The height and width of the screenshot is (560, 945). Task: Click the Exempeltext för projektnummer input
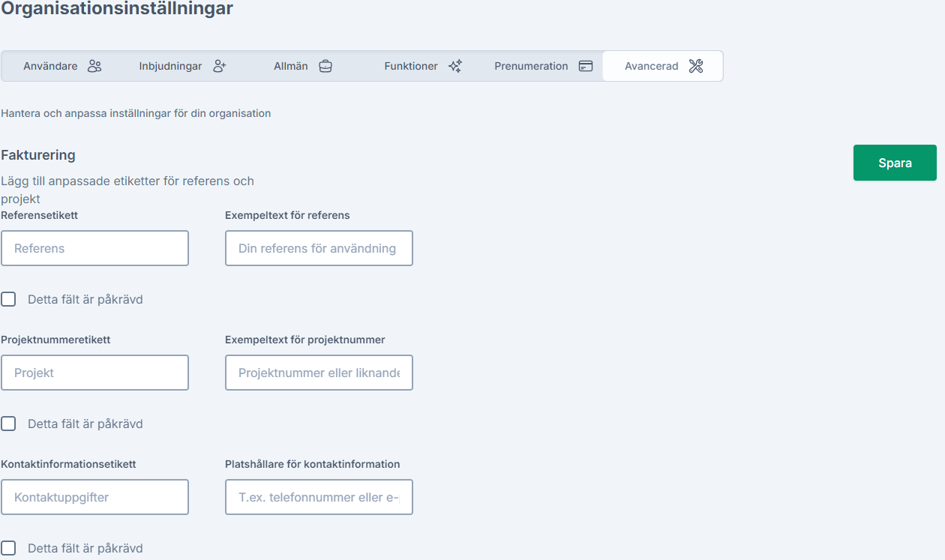(x=319, y=373)
